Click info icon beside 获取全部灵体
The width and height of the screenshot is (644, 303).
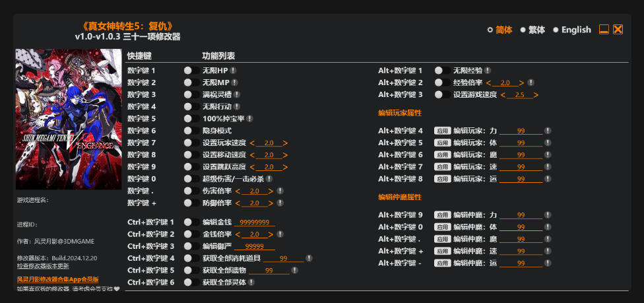[x=251, y=283]
